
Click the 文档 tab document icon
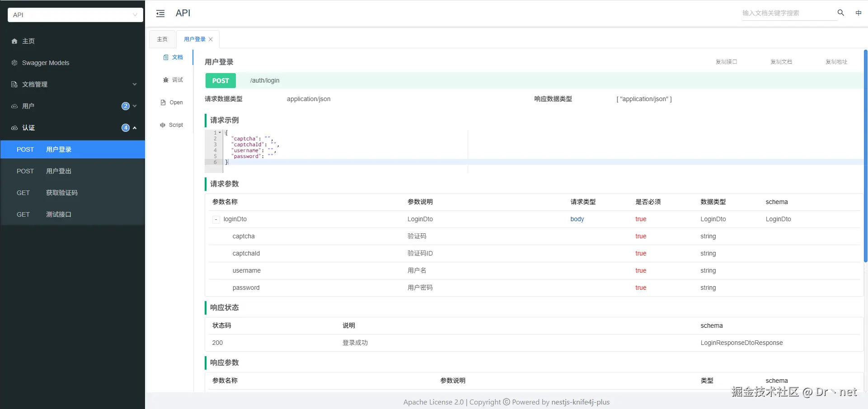[x=166, y=57]
